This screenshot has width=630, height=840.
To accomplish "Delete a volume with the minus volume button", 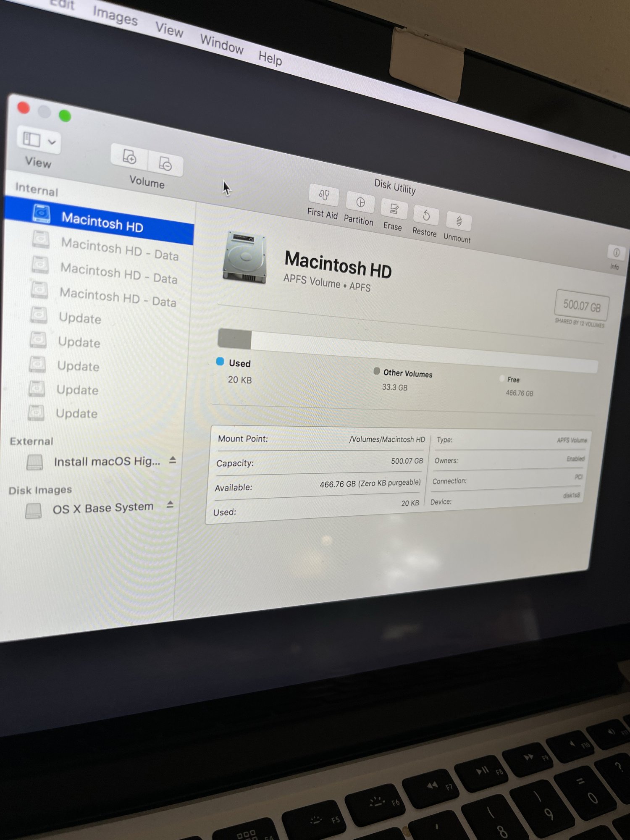I will point(165,163).
